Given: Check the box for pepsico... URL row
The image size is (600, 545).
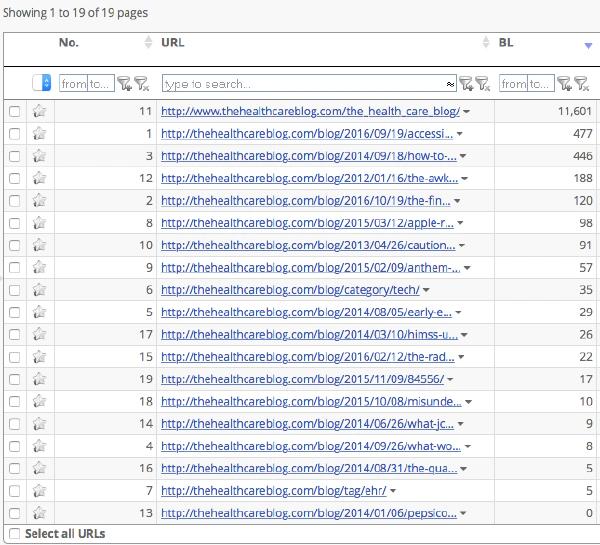Looking at the screenshot, I should 15,513.
